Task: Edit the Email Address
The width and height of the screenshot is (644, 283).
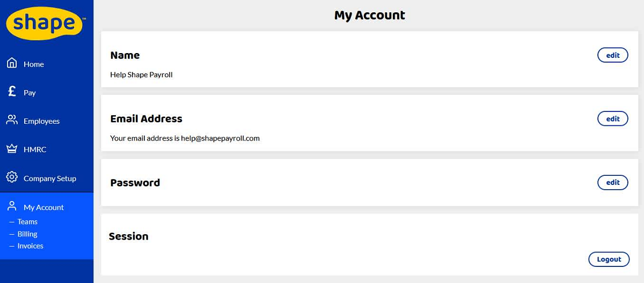Action: [612, 119]
